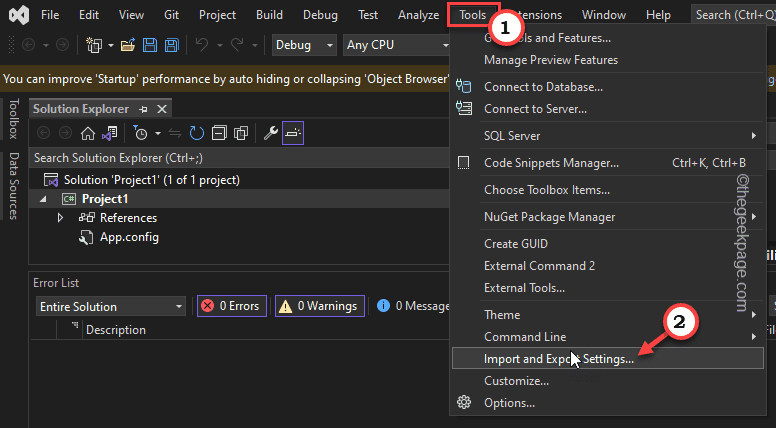Close the Solution Explorer panel
776x428 pixels.
162,109
